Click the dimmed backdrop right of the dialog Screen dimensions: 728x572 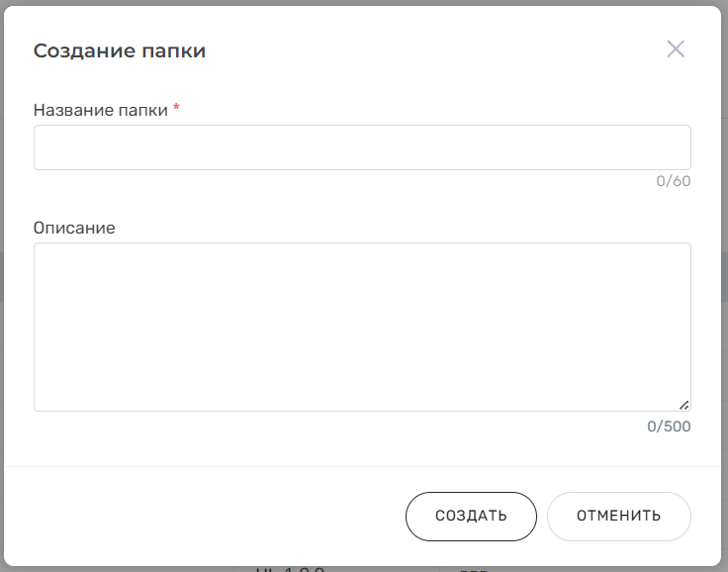(725, 297)
